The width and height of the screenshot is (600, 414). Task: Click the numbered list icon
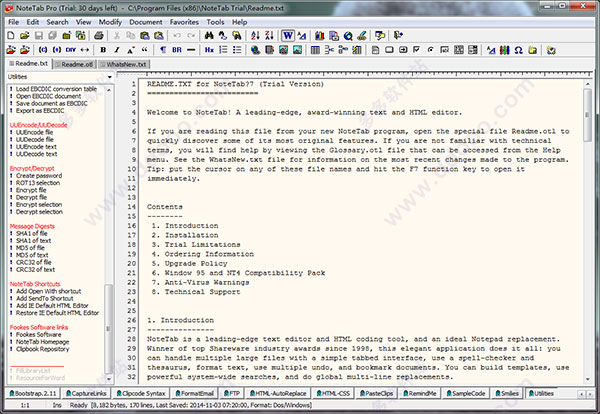(x=223, y=50)
